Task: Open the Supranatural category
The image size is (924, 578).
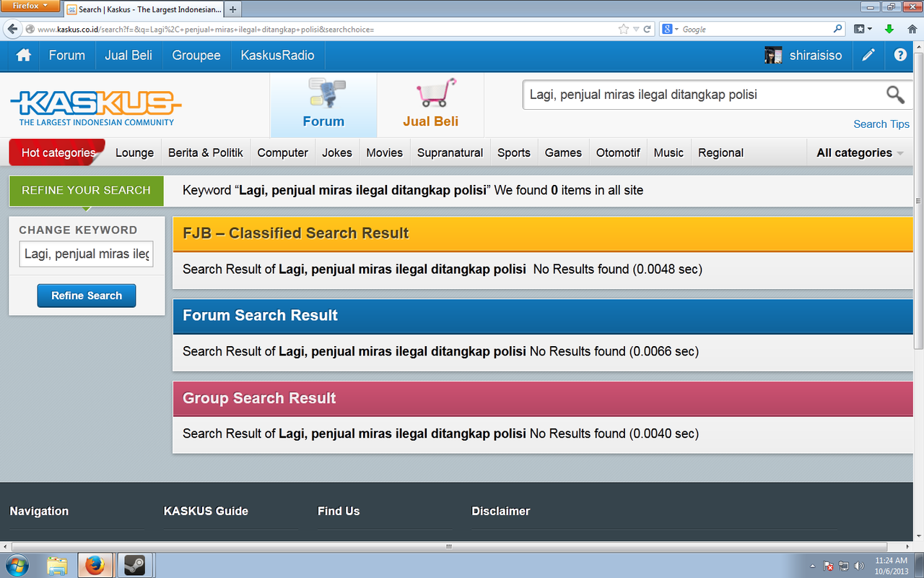Action: [450, 152]
